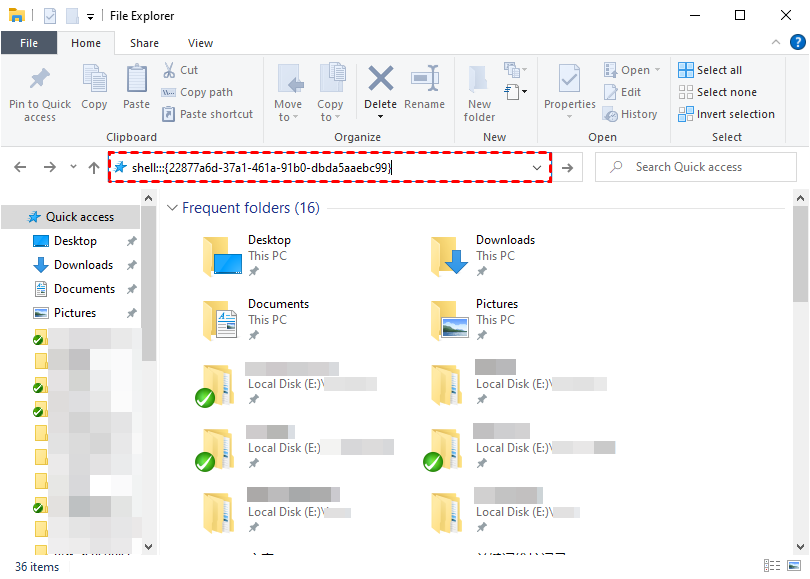Image resolution: width=810 pixels, height=579 pixels.
Task: Click the Search Quick access box
Action: point(696,167)
